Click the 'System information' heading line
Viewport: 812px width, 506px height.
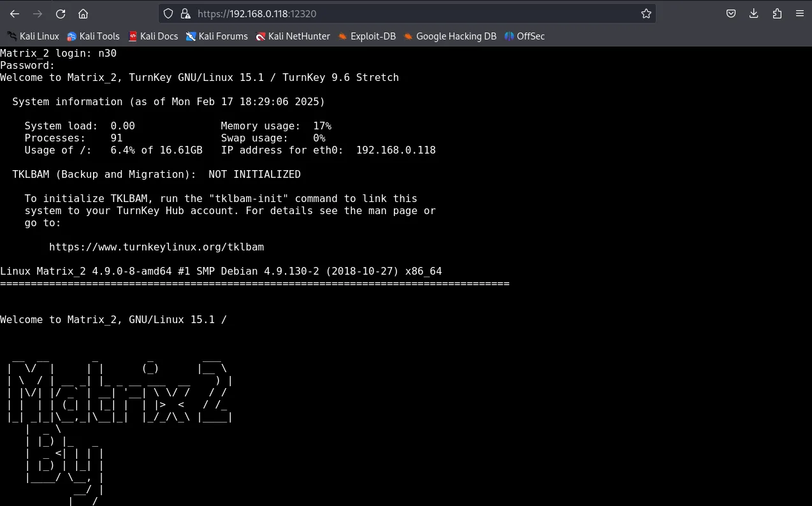[168, 102]
